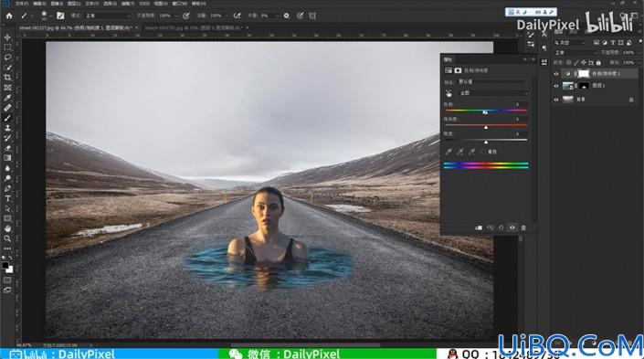Select the History Brush tool
The image size is (644, 359).
[7, 138]
